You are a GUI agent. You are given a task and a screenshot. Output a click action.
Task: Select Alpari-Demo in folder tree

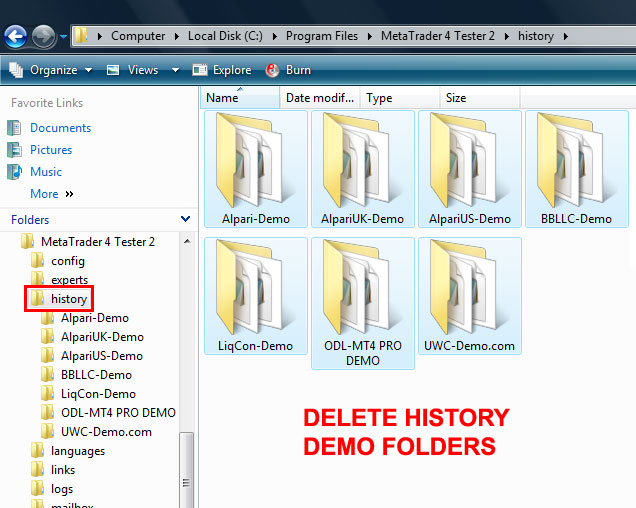coord(95,318)
